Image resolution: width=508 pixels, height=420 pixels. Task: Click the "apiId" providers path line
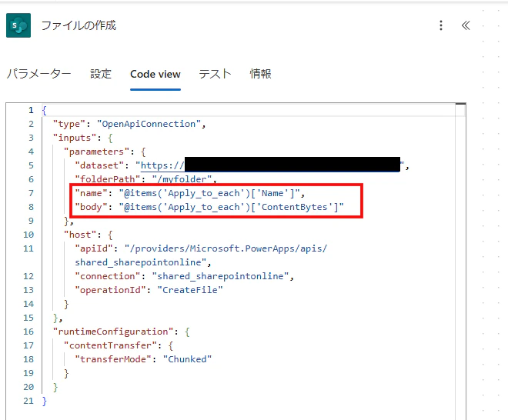pos(201,248)
